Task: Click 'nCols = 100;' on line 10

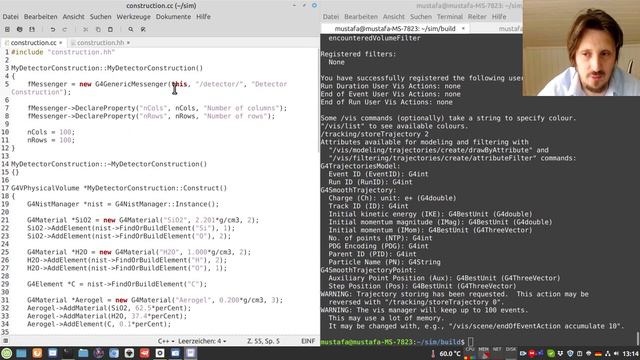Action: (x=51, y=132)
